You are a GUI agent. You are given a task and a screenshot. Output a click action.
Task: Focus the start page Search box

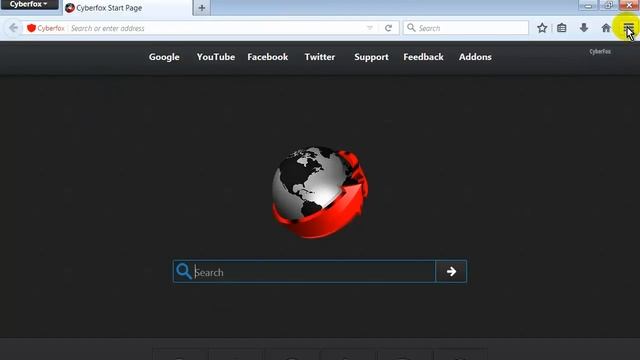[x=304, y=272]
